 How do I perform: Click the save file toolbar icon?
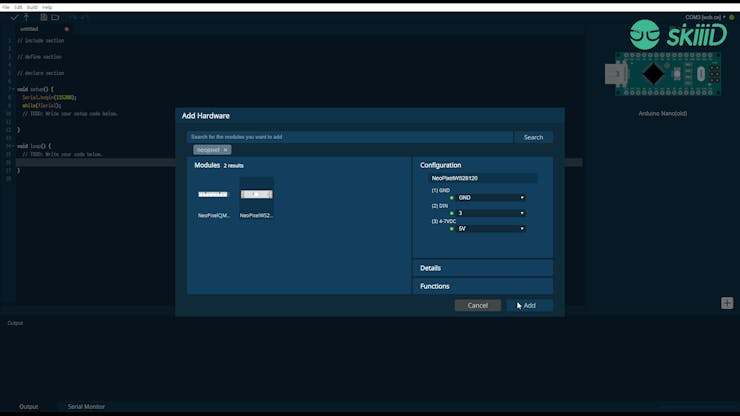point(43,17)
